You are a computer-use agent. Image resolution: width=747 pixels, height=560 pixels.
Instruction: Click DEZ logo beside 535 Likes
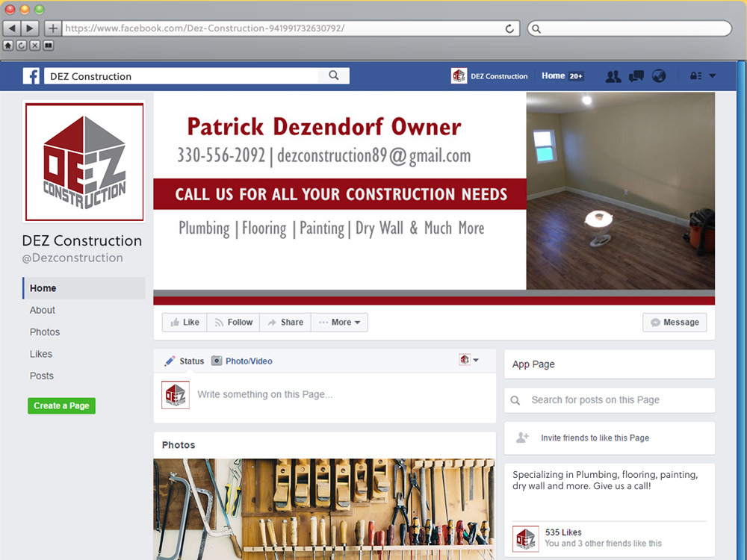click(x=525, y=538)
